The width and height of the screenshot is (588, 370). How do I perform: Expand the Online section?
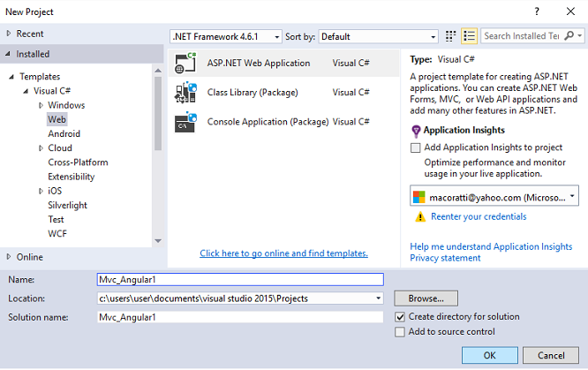[9, 257]
